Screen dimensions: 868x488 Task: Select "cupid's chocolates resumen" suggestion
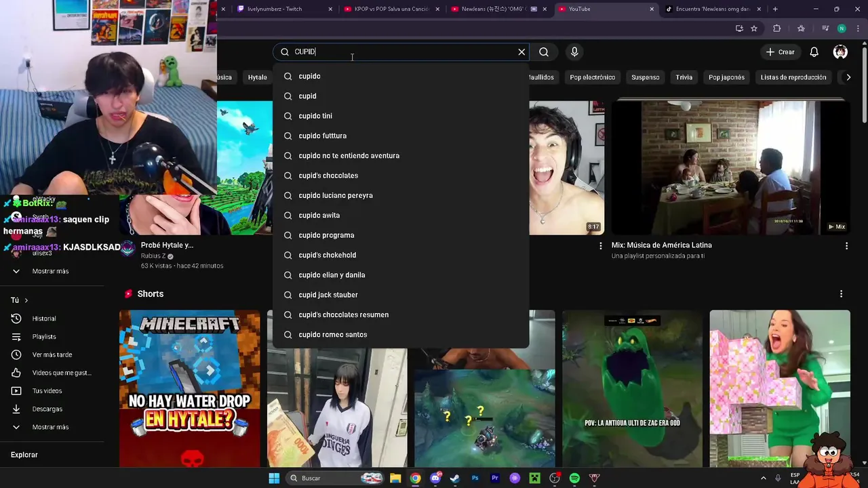point(401,314)
